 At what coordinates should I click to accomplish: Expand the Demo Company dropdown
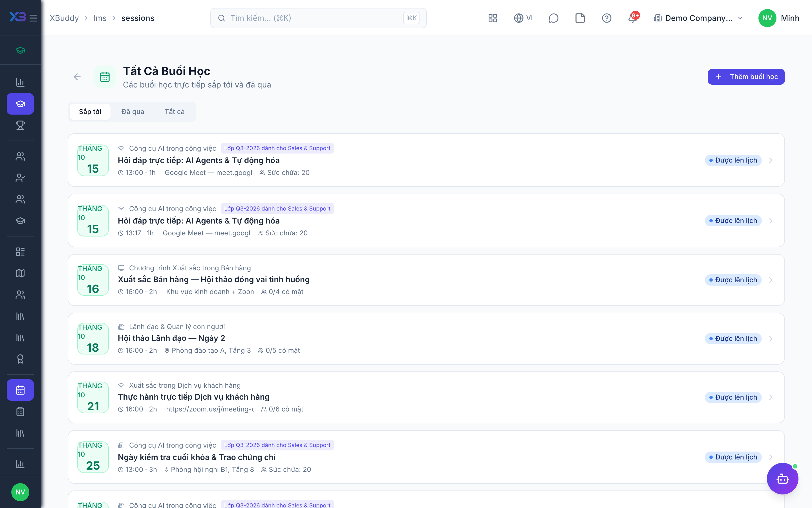699,18
